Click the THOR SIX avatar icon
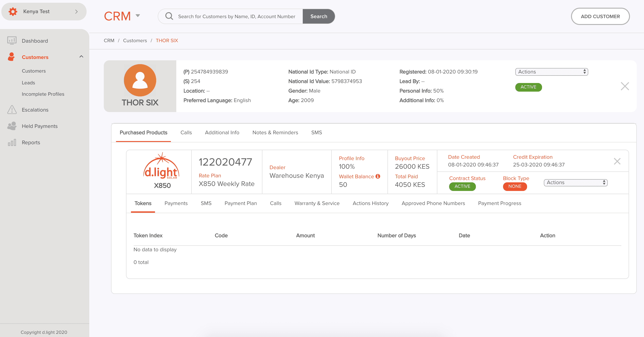The width and height of the screenshot is (644, 337). [140, 80]
